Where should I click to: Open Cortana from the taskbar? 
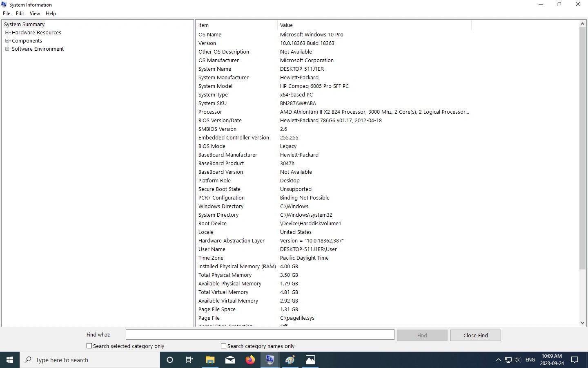pos(170,360)
